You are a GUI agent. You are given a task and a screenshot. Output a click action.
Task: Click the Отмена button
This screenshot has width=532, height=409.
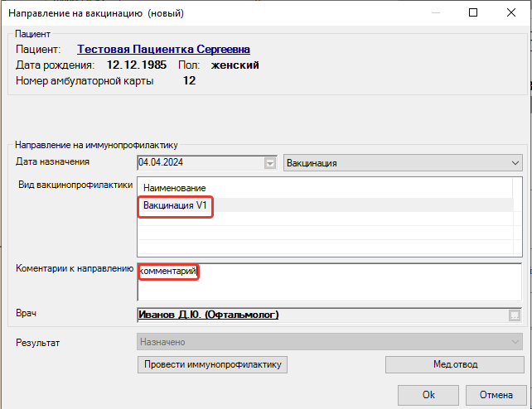point(496,395)
